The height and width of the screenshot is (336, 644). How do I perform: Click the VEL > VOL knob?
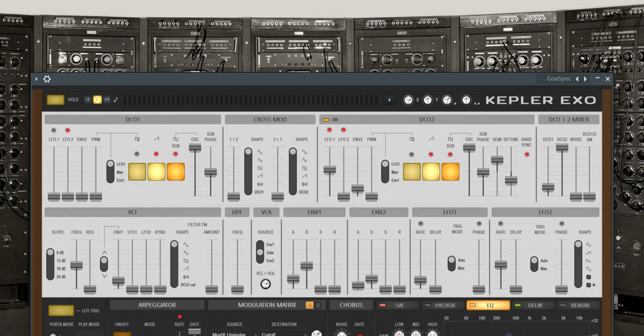(x=265, y=284)
